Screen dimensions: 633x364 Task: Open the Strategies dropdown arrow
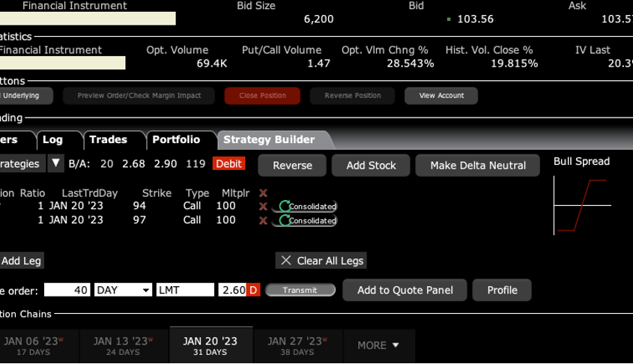pyautogui.click(x=55, y=163)
